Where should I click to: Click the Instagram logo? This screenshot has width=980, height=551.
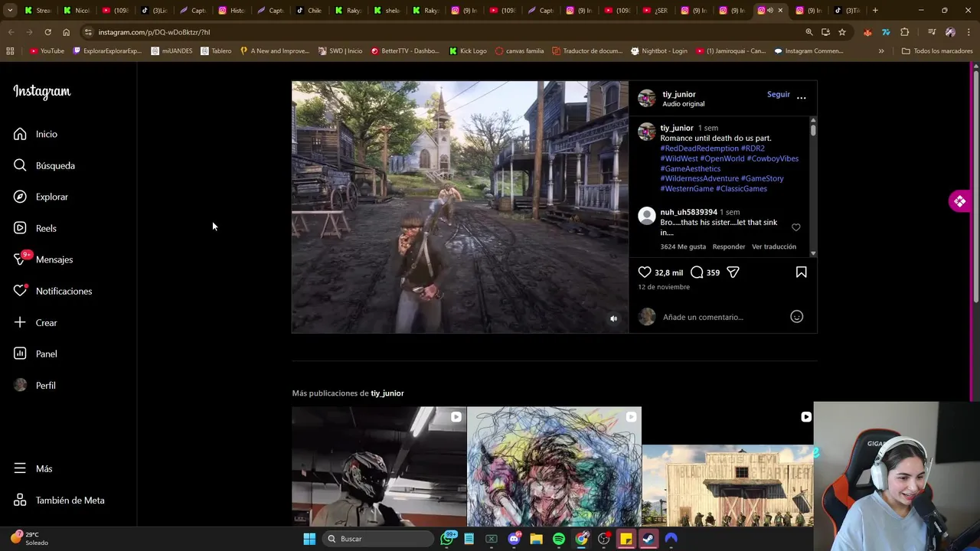click(x=42, y=92)
